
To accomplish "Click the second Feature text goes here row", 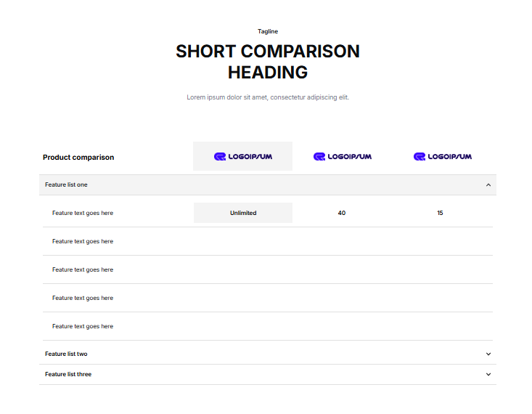I will (83, 241).
